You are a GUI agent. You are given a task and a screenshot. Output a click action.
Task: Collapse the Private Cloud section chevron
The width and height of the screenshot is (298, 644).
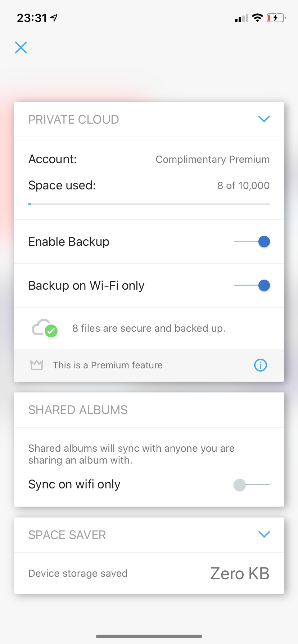(264, 119)
